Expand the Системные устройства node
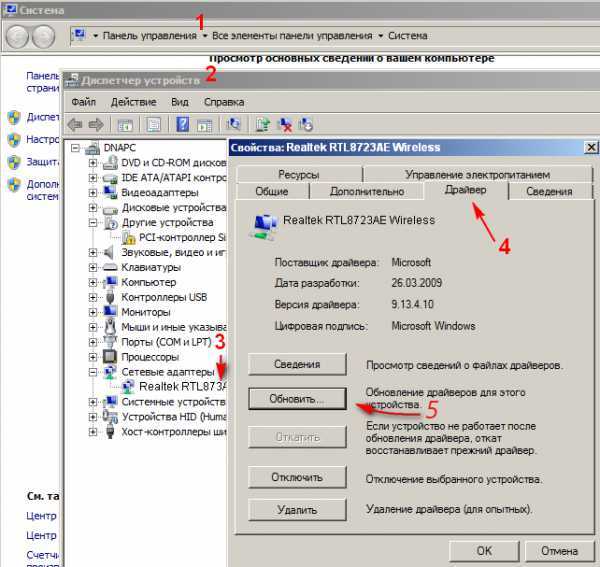This screenshot has height=567, width=600. pyautogui.click(x=92, y=402)
